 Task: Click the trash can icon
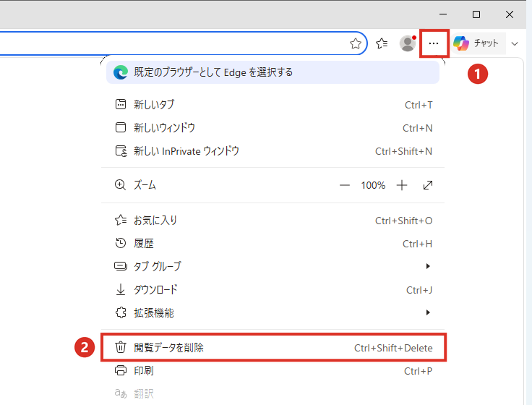coord(121,347)
